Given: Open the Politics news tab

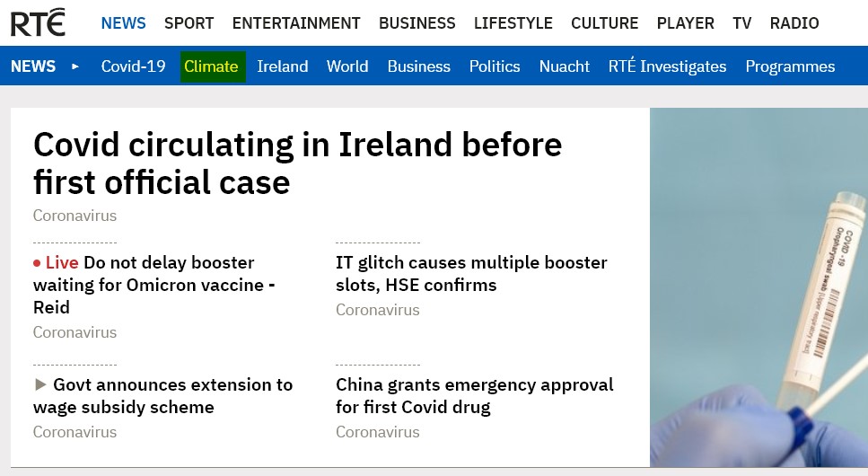Looking at the screenshot, I should click(x=495, y=66).
